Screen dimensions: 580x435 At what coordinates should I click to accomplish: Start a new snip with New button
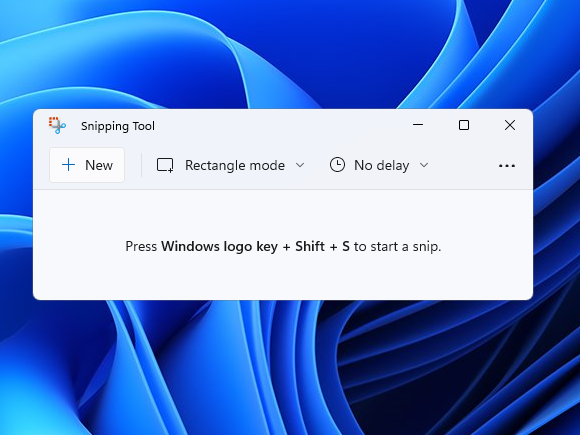87,165
